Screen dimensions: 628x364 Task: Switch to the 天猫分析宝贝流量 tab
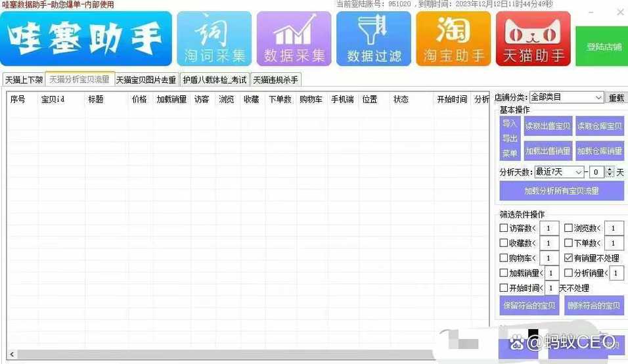(79, 80)
